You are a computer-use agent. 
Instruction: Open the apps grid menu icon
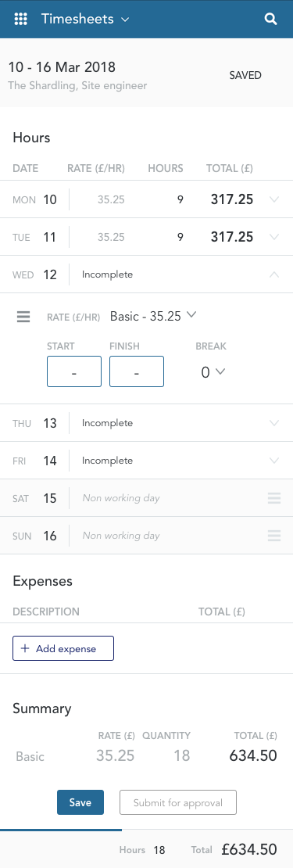pos(20,19)
